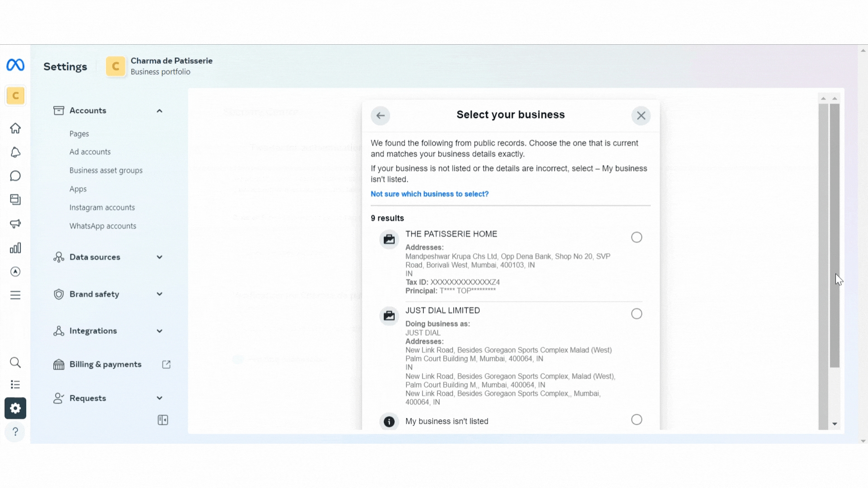Screen dimensions: 868x488
Task: Open WhatsApp accounts menu item
Action: pyautogui.click(x=103, y=226)
